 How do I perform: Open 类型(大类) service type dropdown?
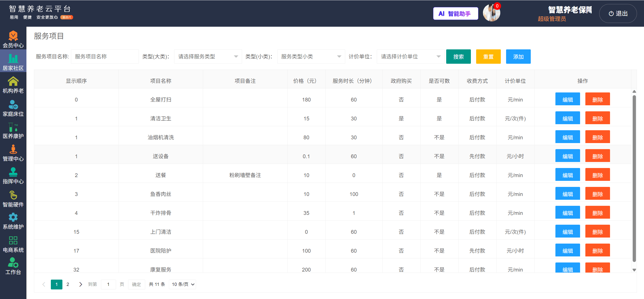tap(208, 56)
